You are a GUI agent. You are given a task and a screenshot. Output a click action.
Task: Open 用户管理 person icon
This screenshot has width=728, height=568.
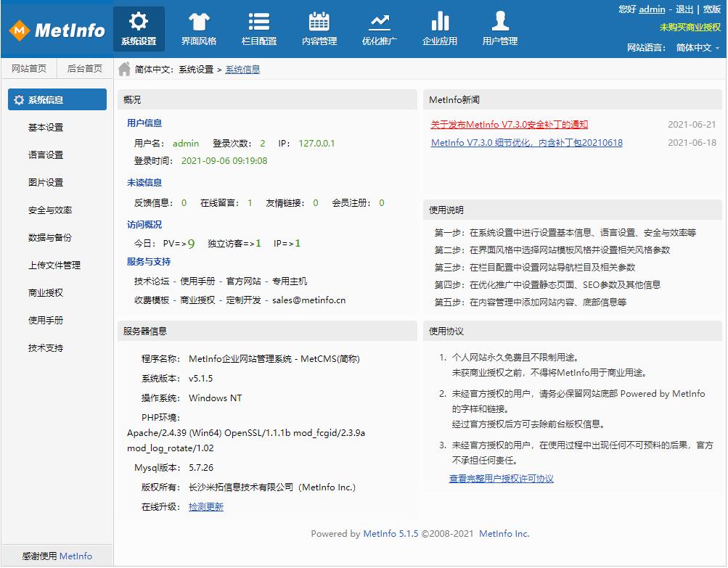(499, 22)
